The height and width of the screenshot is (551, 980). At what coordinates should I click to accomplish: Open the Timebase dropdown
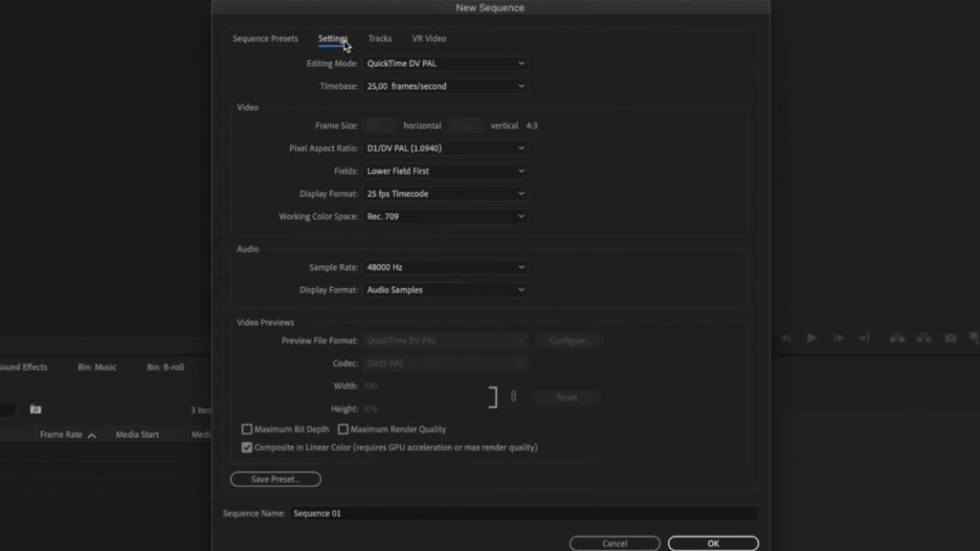point(445,86)
